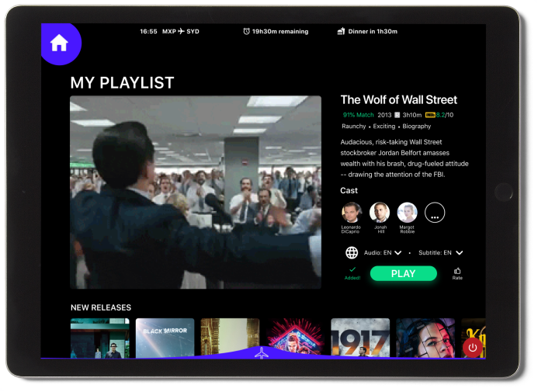Tap the flight route airplane icon MXP-SYD

[x=181, y=31]
